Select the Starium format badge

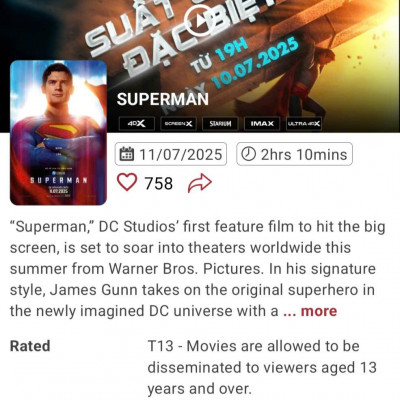click(x=220, y=124)
